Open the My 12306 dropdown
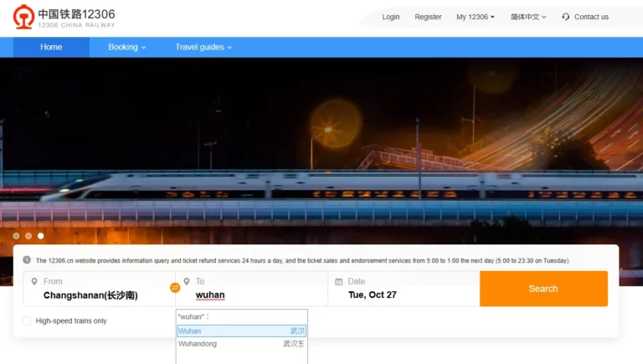 tap(476, 17)
